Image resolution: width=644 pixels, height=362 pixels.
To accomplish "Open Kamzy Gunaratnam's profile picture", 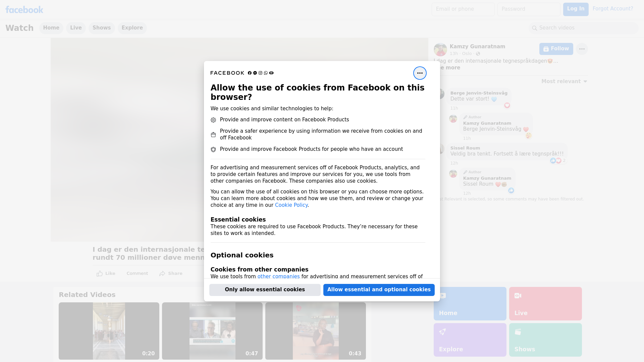I will (440, 50).
